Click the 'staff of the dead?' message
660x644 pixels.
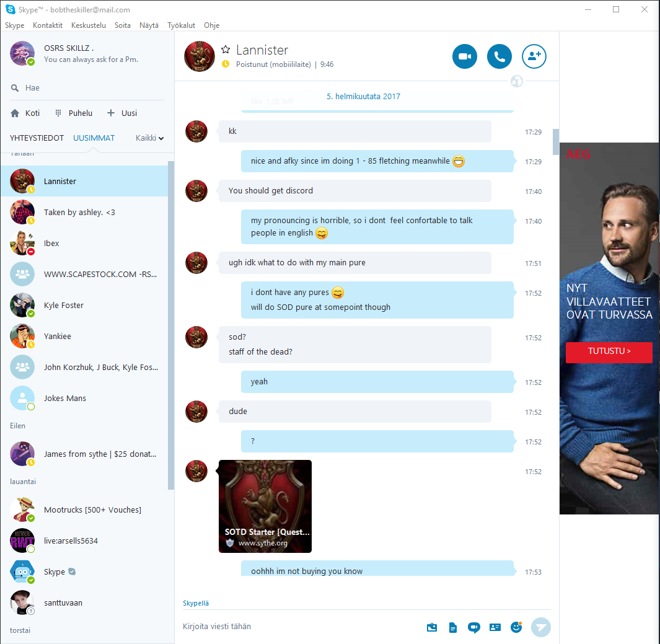260,352
